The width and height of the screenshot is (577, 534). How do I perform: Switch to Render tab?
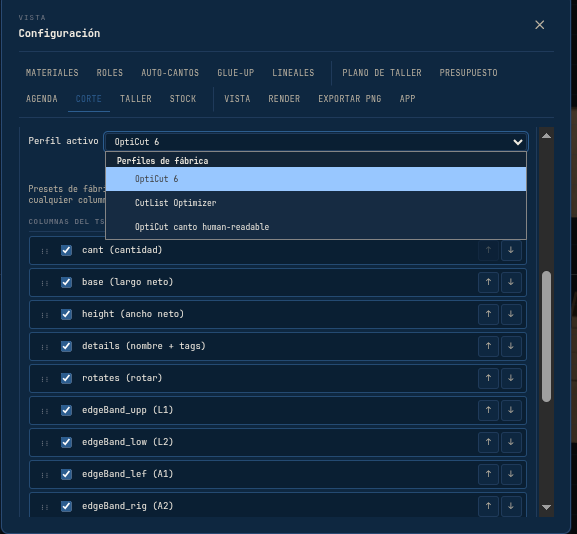click(x=284, y=99)
